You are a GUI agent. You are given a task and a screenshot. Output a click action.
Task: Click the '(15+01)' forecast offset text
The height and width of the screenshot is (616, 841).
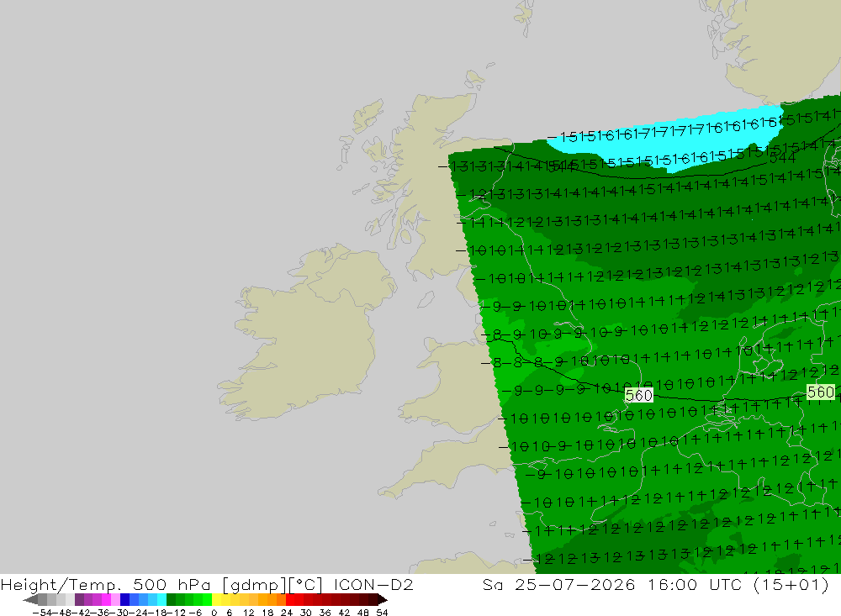point(791,584)
